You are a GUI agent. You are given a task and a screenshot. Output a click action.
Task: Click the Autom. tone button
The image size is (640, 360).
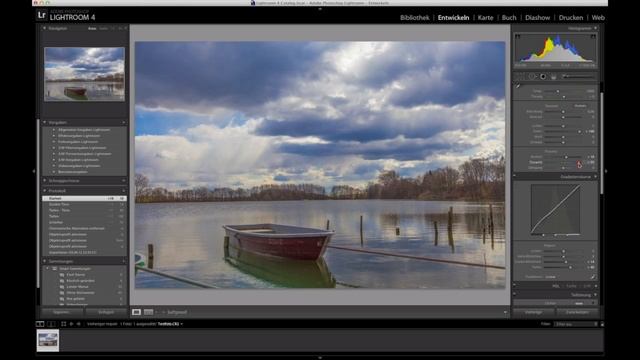pos(580,106)
